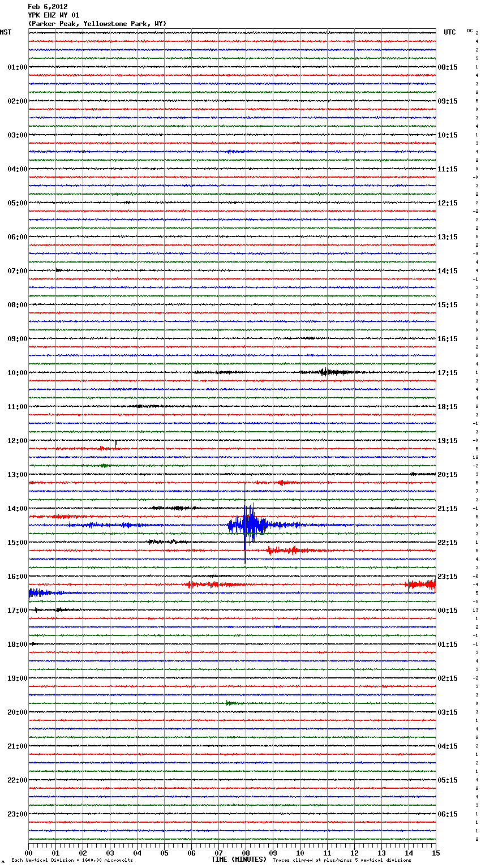Click minute 15 on the bottom axis
This screenshot has width=481, height=868.
435,853
